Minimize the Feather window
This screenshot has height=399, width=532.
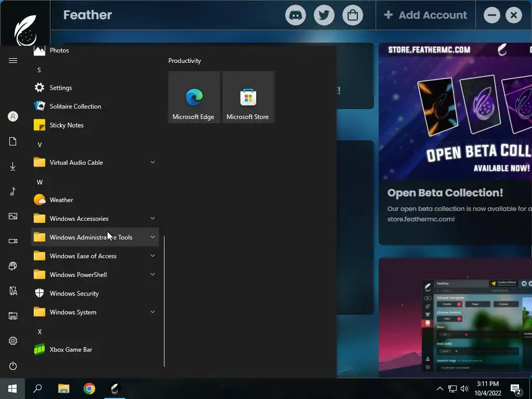pyautogui.click(x=492, y=15)
